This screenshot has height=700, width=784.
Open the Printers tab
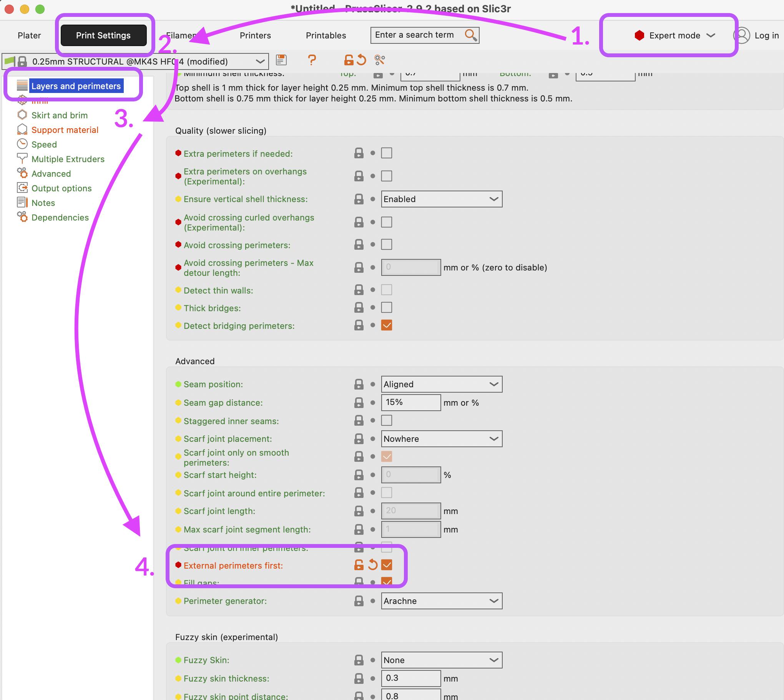[255, 35]
